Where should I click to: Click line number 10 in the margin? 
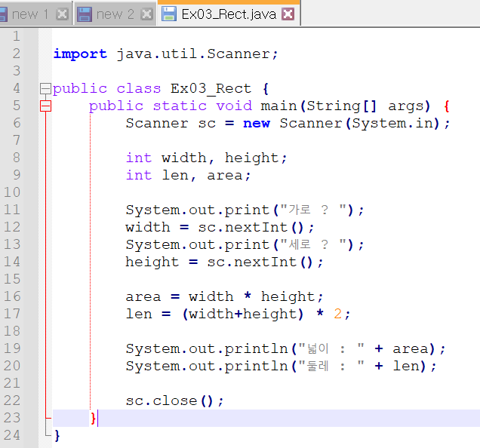pos(12,192)
